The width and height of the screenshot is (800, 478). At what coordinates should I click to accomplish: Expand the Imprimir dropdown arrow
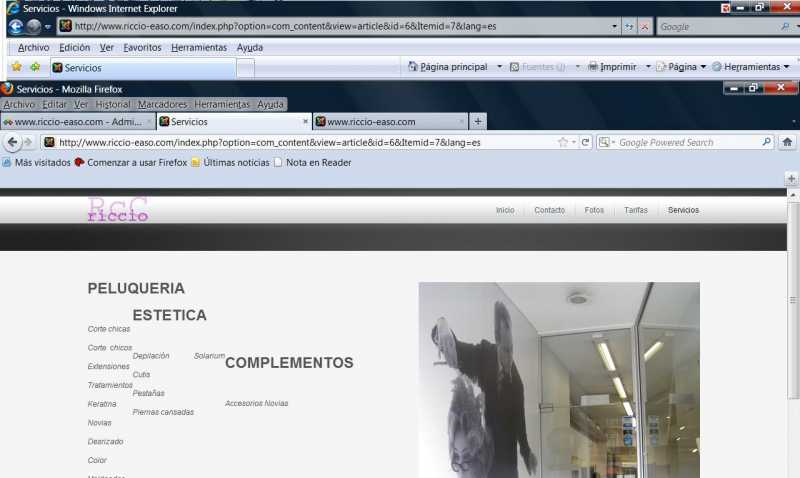(x=648, y=67)
